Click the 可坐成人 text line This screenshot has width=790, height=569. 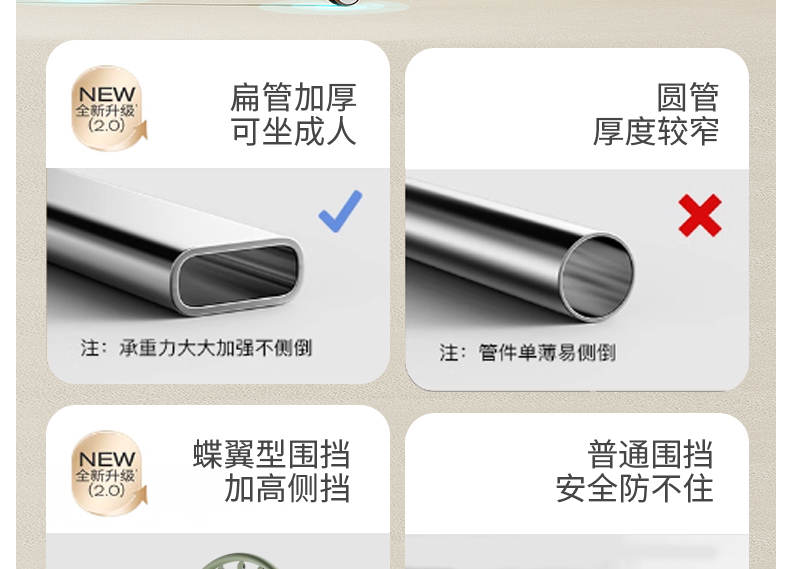click(x=294, y=132)
